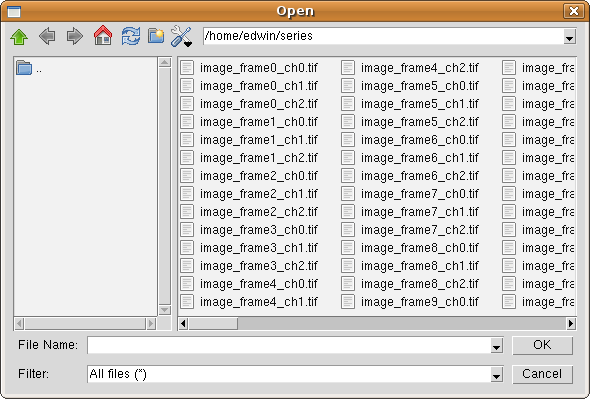Select image_frame7_ch2.tif
This screenshot has height=399, width=590.
point(420,230)
